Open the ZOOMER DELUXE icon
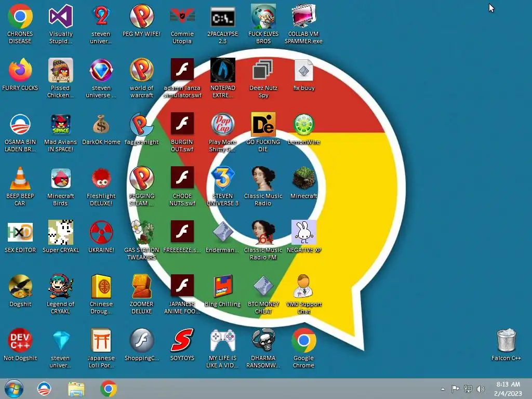The width and height of the screenshot is (532, 399). click(141, 286)
